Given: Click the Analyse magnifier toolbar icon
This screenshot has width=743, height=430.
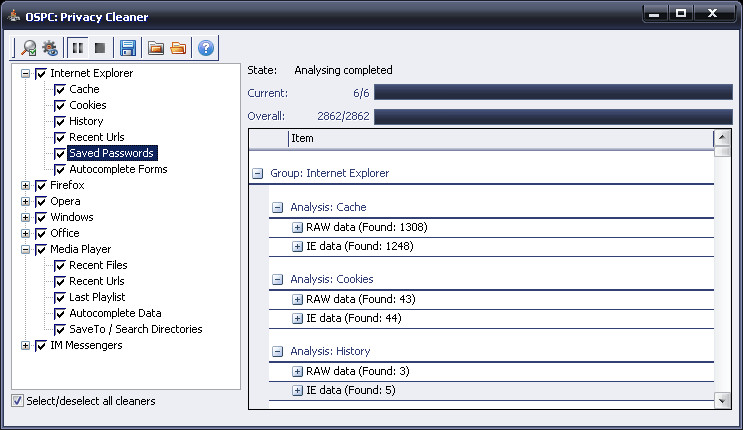Looking at the screenshot, I should pyautogui.click(x=29, y=48).
